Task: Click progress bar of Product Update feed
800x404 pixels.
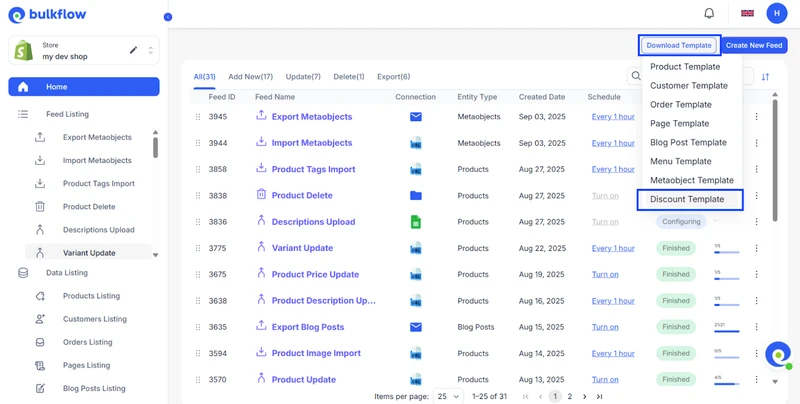Action: [727, 384]
